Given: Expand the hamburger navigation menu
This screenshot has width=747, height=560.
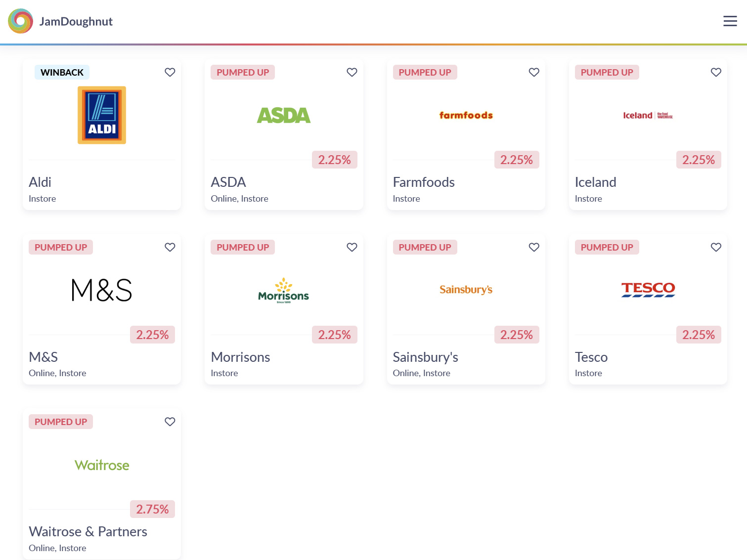Looking at the screenshot, I should coord(730,21).
